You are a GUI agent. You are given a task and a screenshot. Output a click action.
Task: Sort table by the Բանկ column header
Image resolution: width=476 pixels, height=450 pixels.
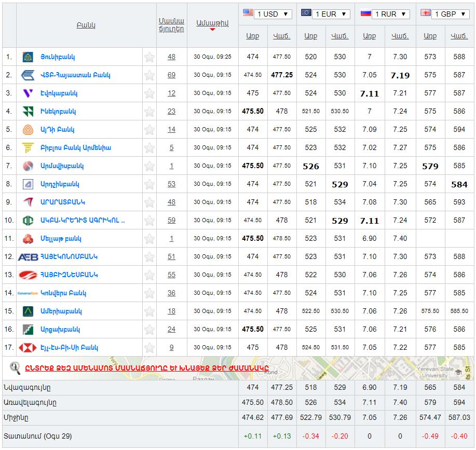86,25
